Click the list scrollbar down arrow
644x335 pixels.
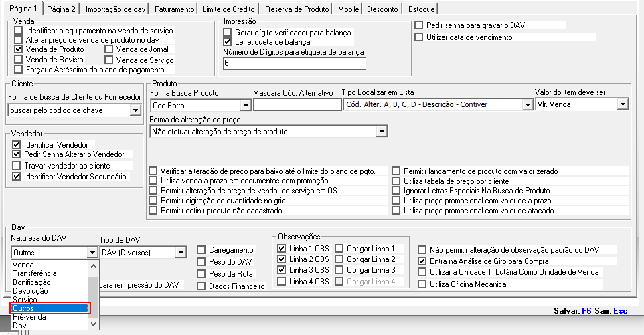[94, 324]
